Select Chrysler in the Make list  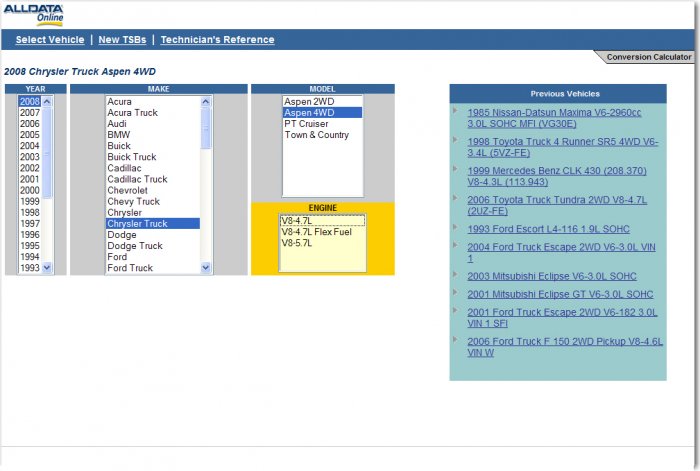pos(153,213)
